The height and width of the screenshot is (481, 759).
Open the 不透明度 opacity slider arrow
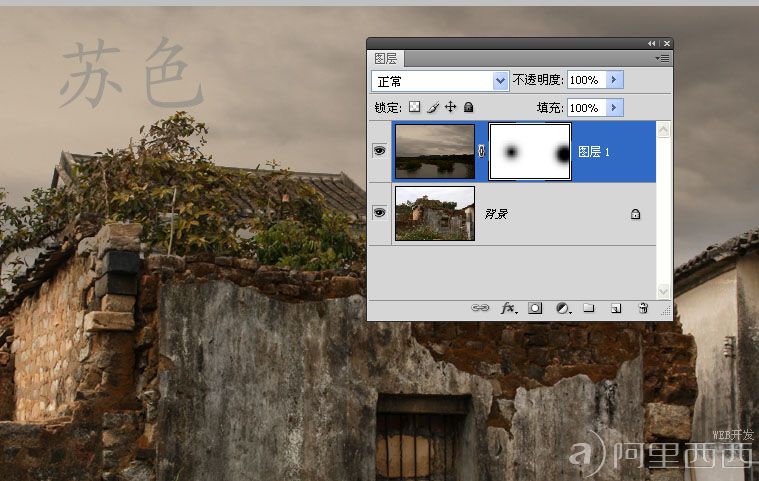[x=614, y=79]
